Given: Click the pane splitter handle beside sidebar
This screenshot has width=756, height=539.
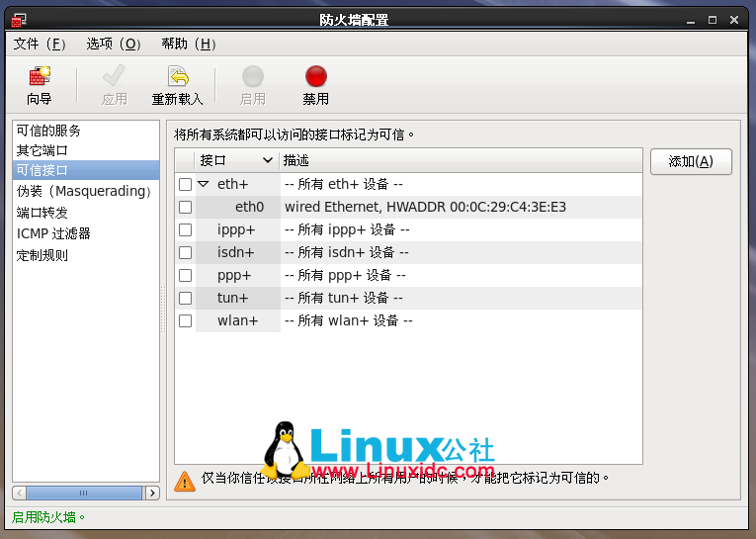Looking at the screenshot, I should pyautogui.click(x=163, y=310).
